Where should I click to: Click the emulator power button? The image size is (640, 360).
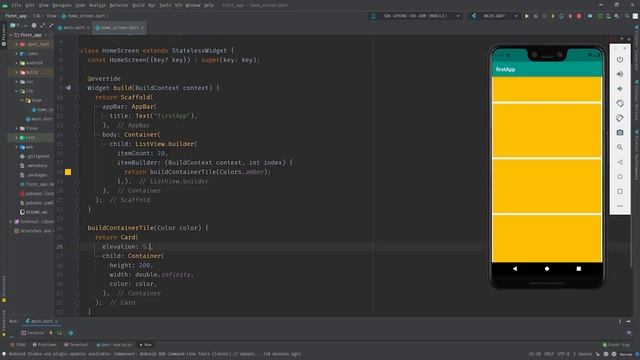(x=620, y=59)
